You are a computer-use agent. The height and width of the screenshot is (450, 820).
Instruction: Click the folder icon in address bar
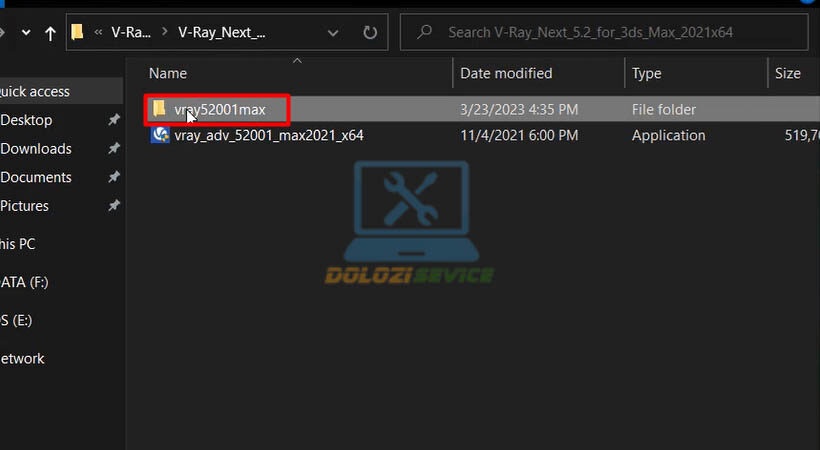(77, 32)
